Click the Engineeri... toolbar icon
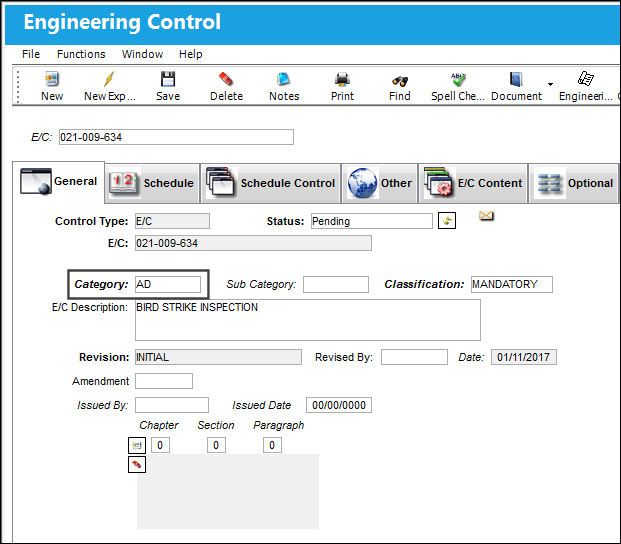Viewport: 621px width, 544px height. [x=586, y=79]
